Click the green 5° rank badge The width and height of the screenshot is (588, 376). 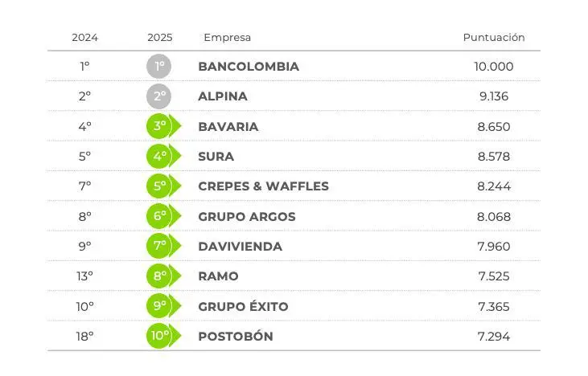click(160, 186)
